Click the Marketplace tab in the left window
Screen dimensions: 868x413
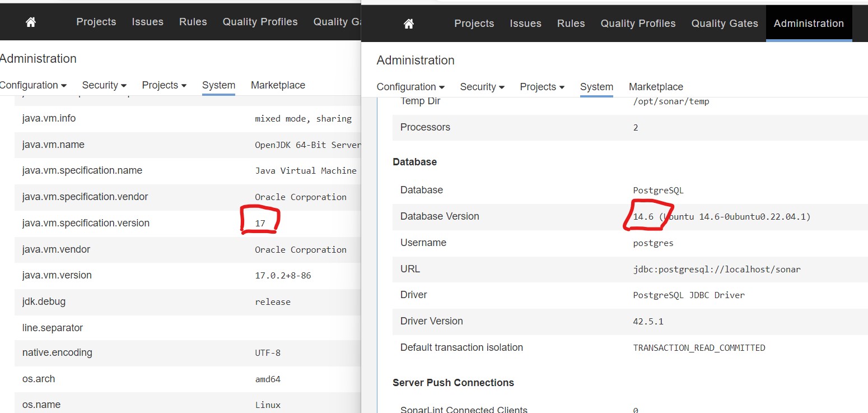(x=278, y=85)
